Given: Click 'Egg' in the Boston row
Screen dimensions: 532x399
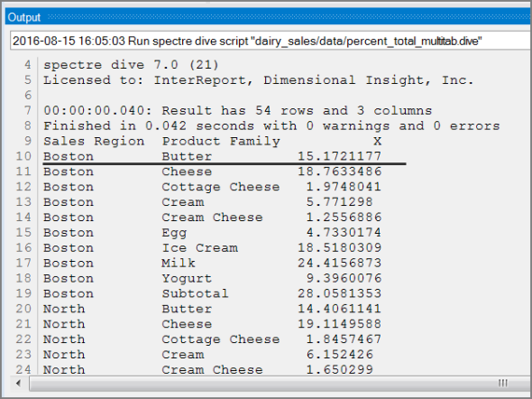Looking at the screenshot, I should [x=174, y=233].
